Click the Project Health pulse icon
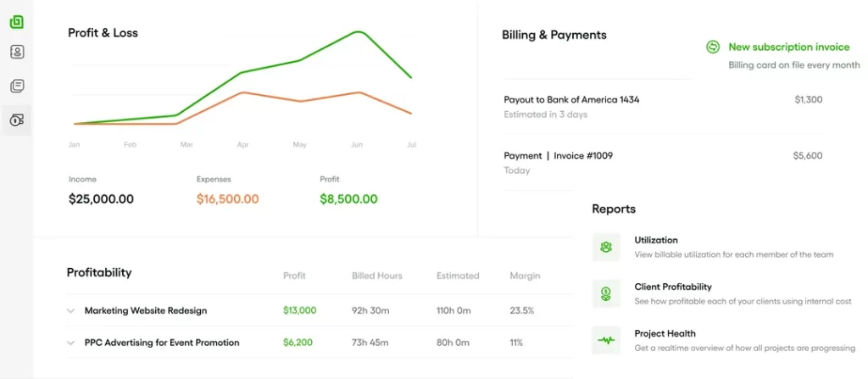The width and height of the screenshot is (868, 379). [606, 341]
